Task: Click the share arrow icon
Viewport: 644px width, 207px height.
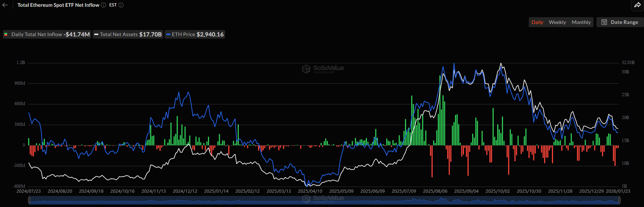Action: pos(637,5)
